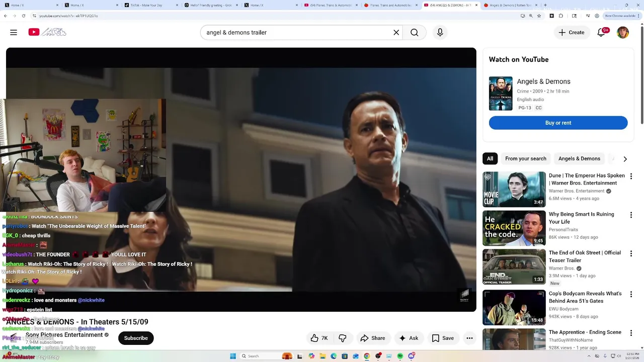Image resolution: width=644 pixels, height=362 pixels.
Task: Select the From your search chip
Action: 526,158
